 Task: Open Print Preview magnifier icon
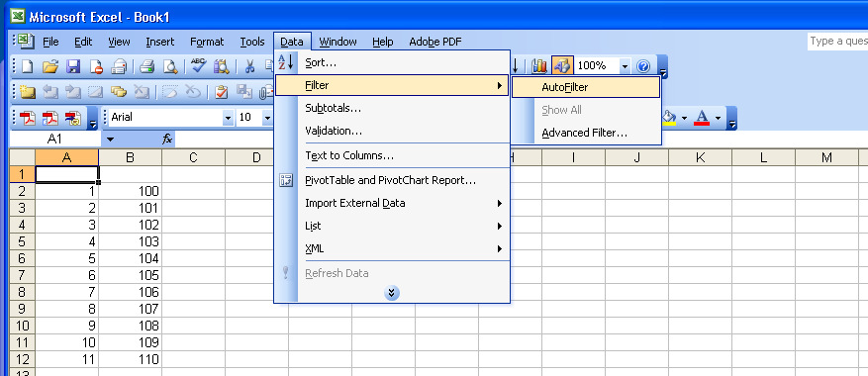pyautogui.click(x=169, y=66)
